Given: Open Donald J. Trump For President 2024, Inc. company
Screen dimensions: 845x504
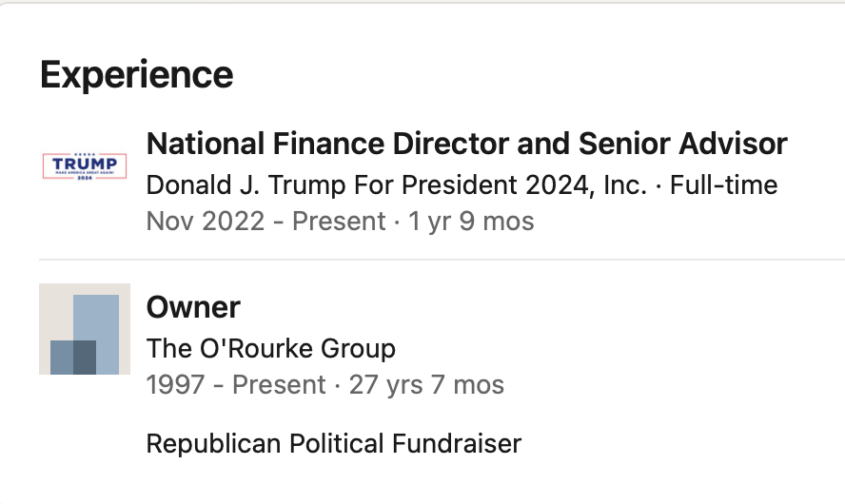Looking at the screenshot, I should point(397,184).
